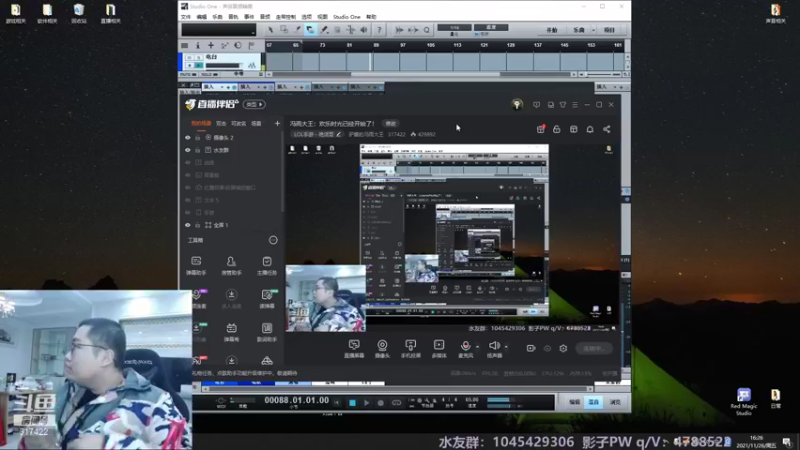800x450 pixels.
Task: Click the 编辑 button at bottom right
Action: 574,403
